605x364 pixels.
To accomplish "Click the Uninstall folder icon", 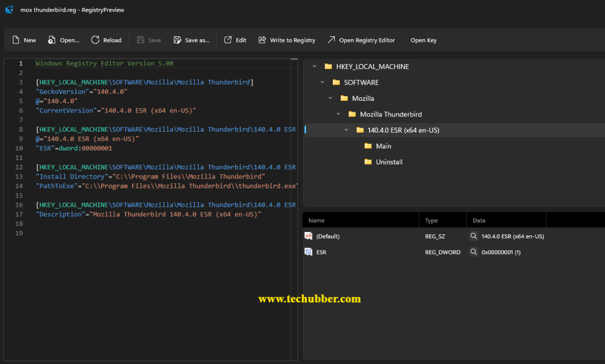I will click(368, 162).
